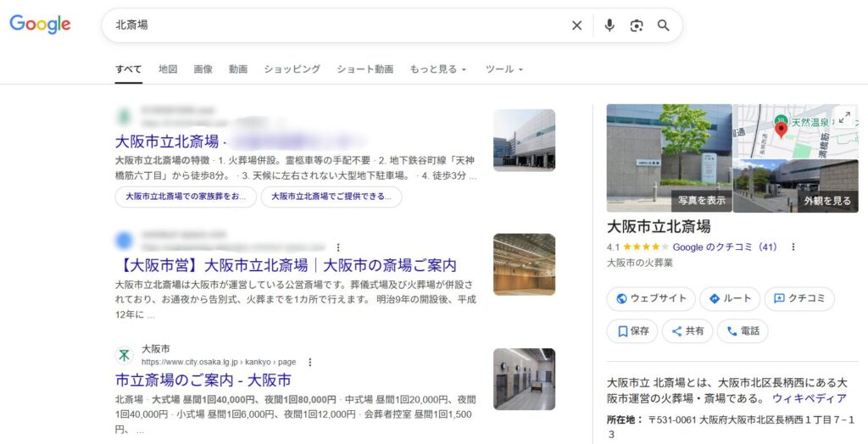868x444 pixels.
Task: Open the 大阪市立北斎場 first result title
Action: pos(167,142)
